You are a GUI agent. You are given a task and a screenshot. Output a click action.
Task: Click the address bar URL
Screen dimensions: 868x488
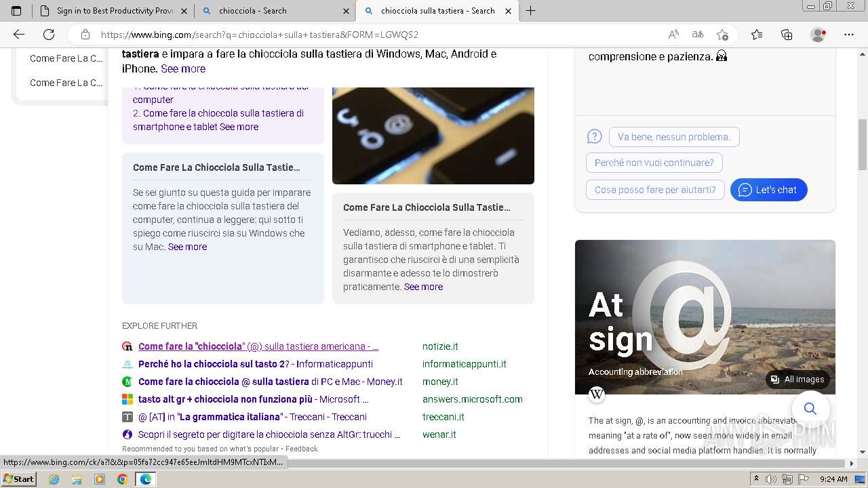[260, 35]
